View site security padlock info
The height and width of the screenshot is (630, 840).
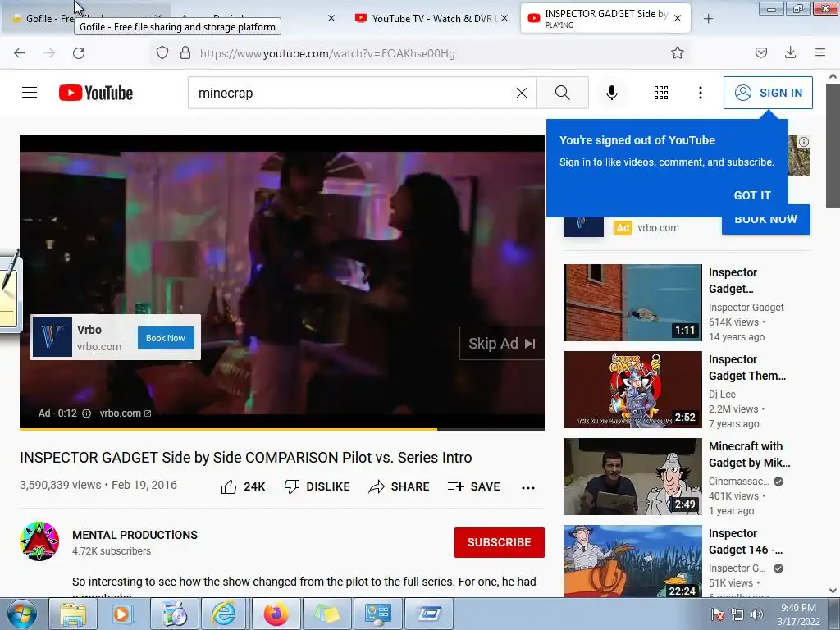click(x=185, y=53)
